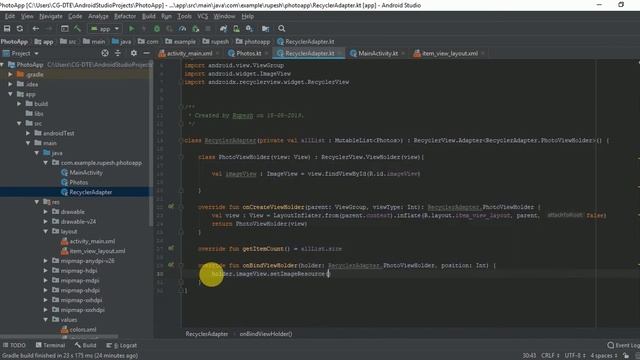Start debugging with the green bug icon
The height and width of the screenshot is (360, 640).
tap(157, 29)
